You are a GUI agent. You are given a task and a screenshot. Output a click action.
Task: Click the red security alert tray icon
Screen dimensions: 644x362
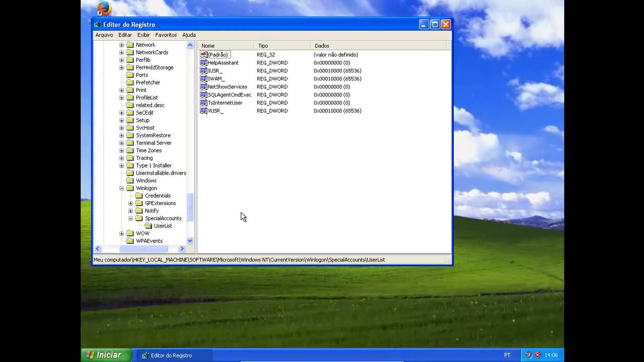point(537,355)
